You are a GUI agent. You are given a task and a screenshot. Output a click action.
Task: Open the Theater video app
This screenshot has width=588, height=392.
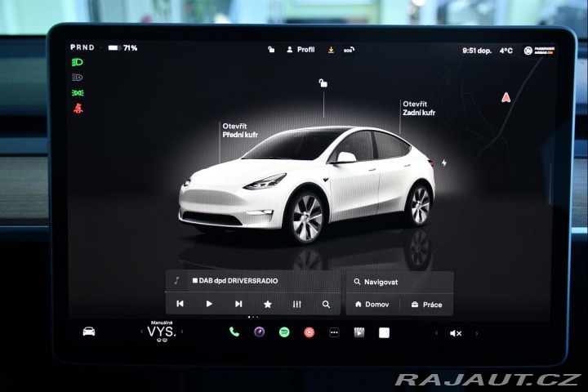(359, 332)
